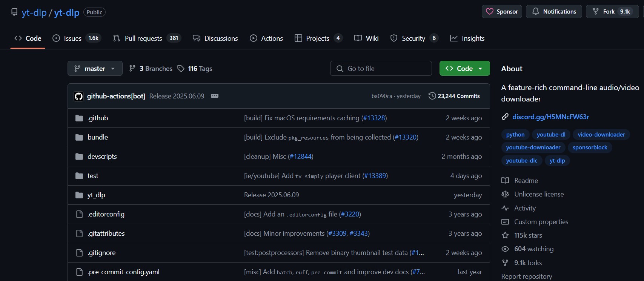
Task: Click the tag icon next to 116 Tags
Action: coord(181,69)
